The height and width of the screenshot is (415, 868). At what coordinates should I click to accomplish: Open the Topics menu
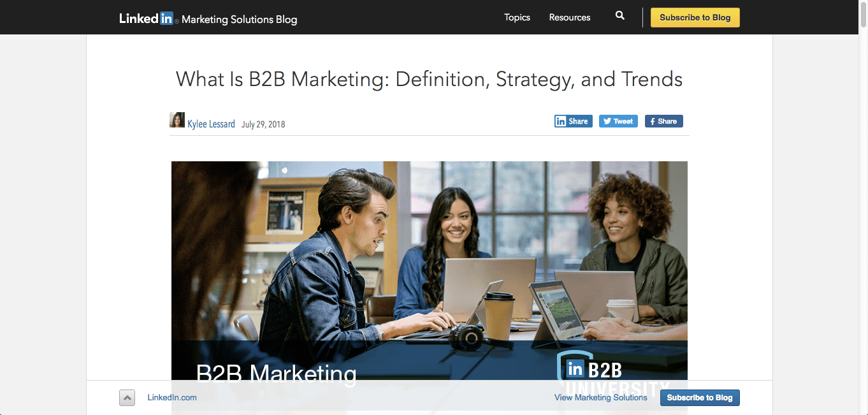coord(517,17)
